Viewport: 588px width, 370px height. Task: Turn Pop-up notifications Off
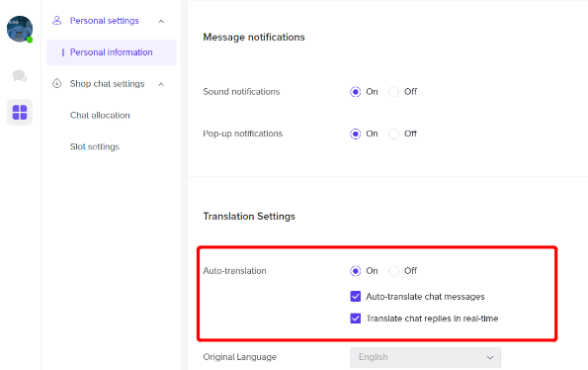(393, 134)
